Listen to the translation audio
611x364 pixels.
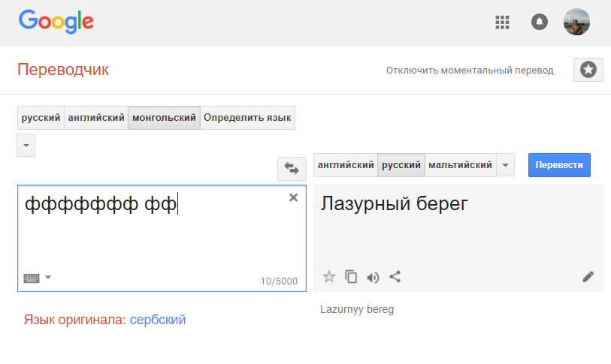[373, 277]
